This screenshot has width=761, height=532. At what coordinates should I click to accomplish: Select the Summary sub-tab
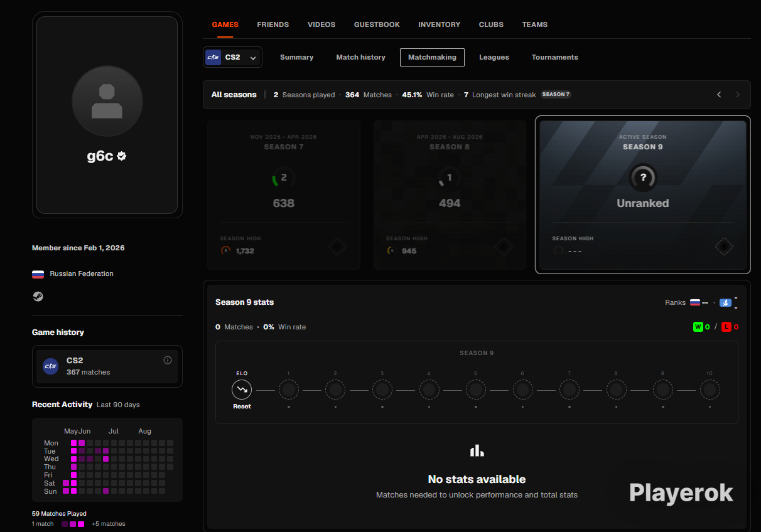296,57
